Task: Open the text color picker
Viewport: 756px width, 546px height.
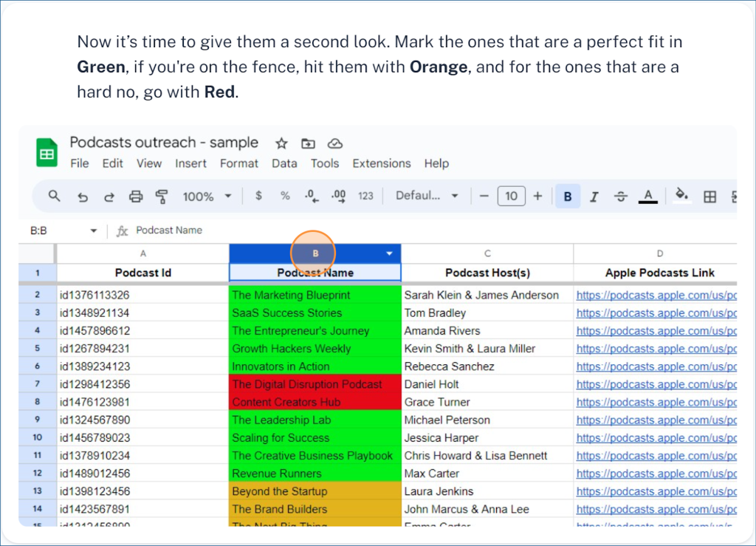Action: (x=648, y=197)
